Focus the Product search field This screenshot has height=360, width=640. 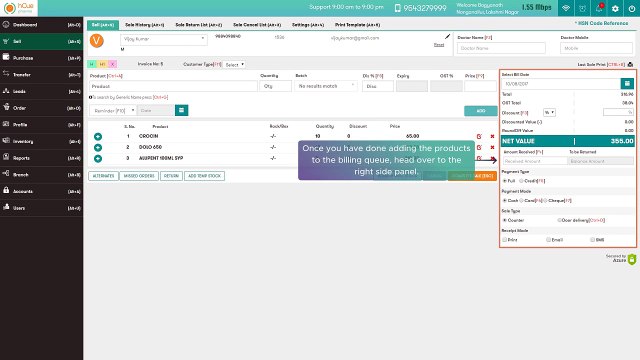173,86
